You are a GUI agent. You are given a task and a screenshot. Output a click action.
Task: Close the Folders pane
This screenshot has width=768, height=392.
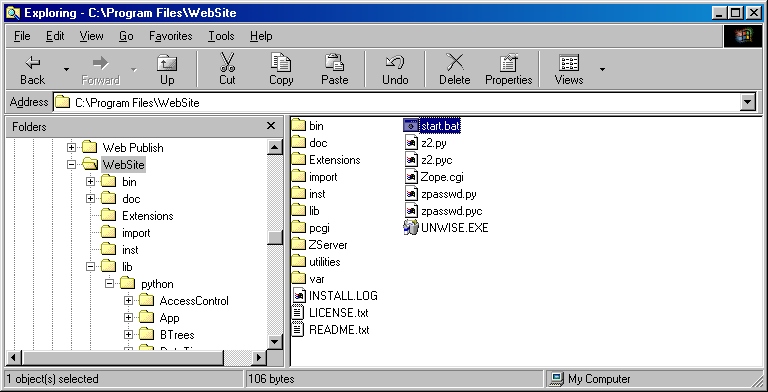point(271,126)
